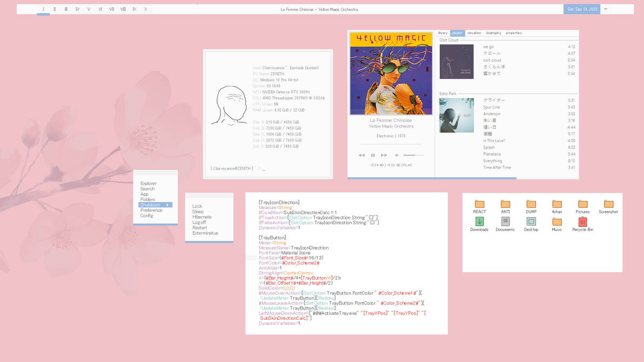Open the REACT folder
This screenshot has width=644, height=362.
(479, 204)
